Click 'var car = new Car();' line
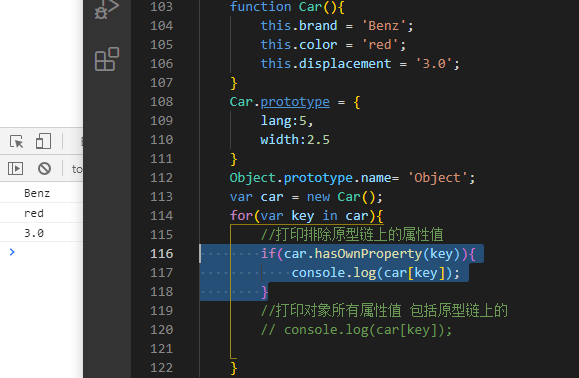The image size is (579, 378). pos(306,197)
